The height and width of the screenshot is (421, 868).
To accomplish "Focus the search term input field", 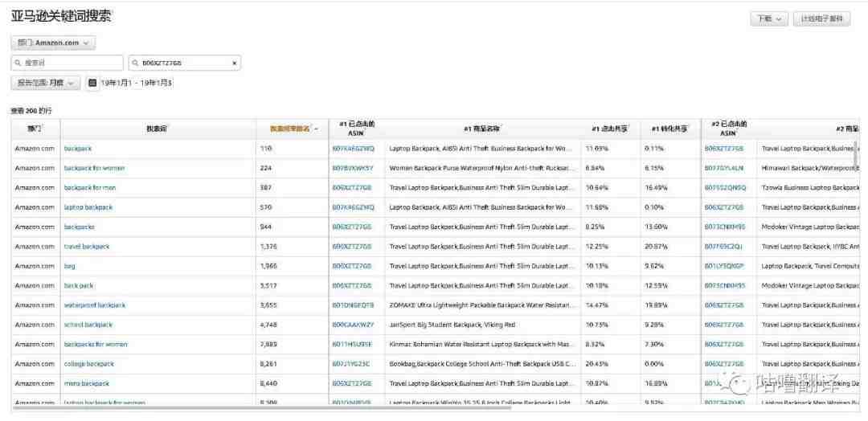I will (x=67, y=63).
